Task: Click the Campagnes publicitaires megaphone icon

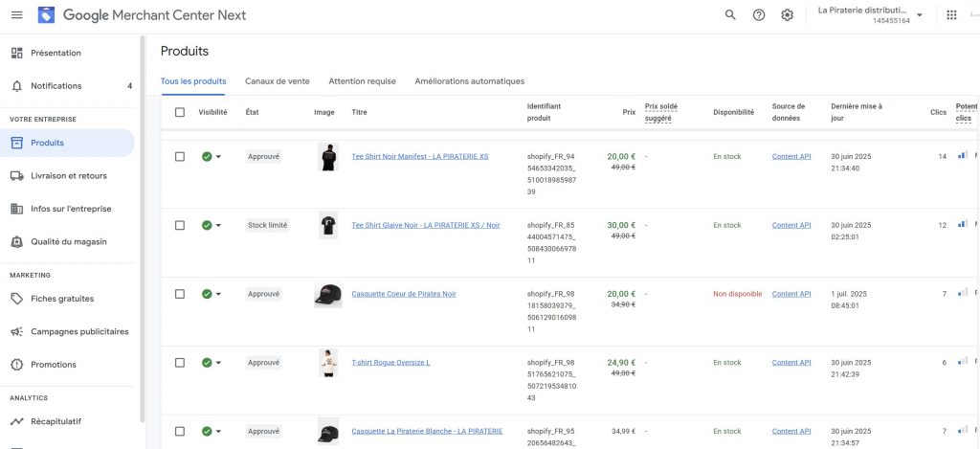Action: coord(17,332)
